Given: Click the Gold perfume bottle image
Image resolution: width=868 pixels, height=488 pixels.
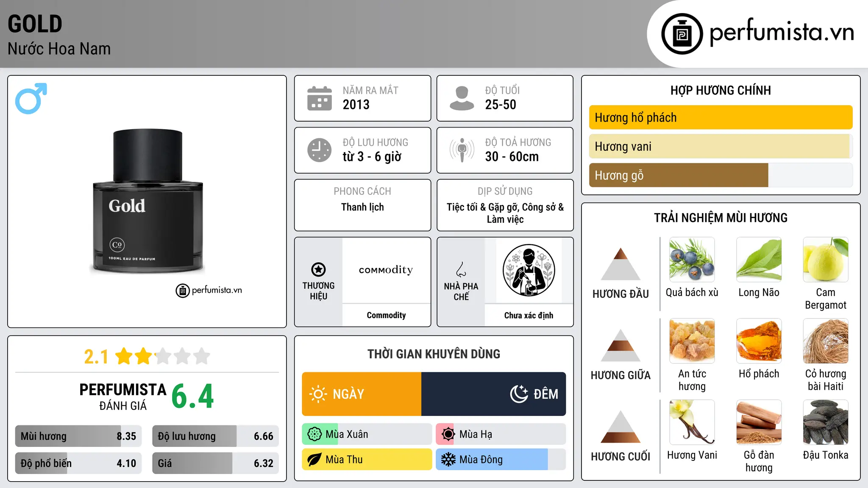Looking at the screenshot, I should (x=147, y=201).
